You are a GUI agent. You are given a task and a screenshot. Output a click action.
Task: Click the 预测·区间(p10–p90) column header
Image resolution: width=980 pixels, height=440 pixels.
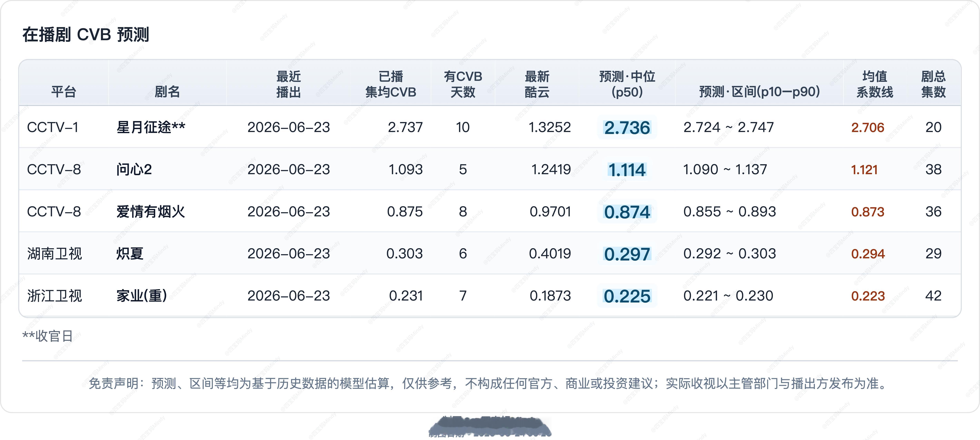pos(759,92)
